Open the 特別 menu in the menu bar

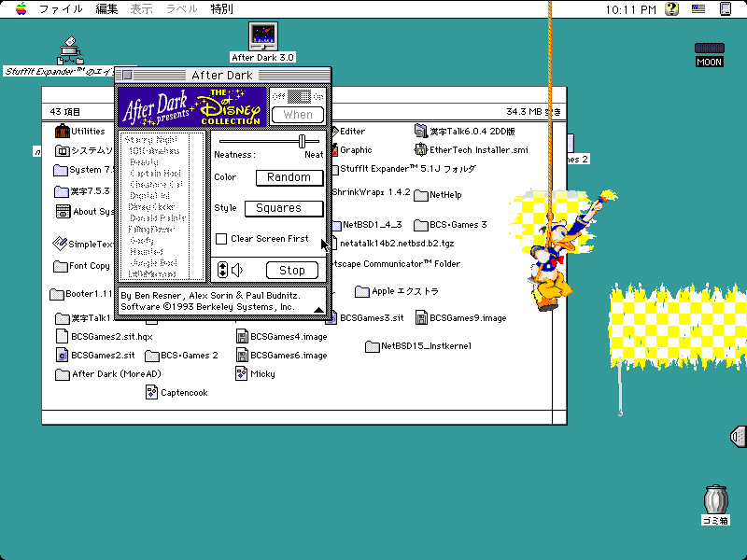[x=221, y=9]
